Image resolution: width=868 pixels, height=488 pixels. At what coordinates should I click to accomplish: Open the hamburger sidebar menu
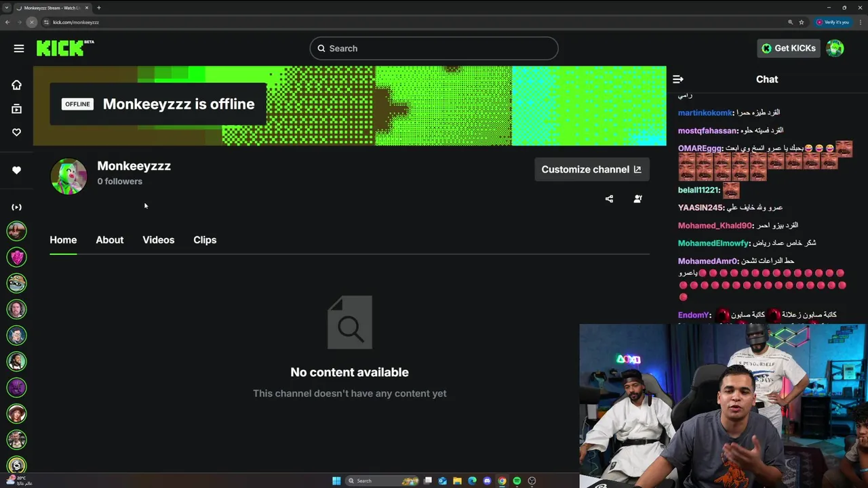point(19,48)
